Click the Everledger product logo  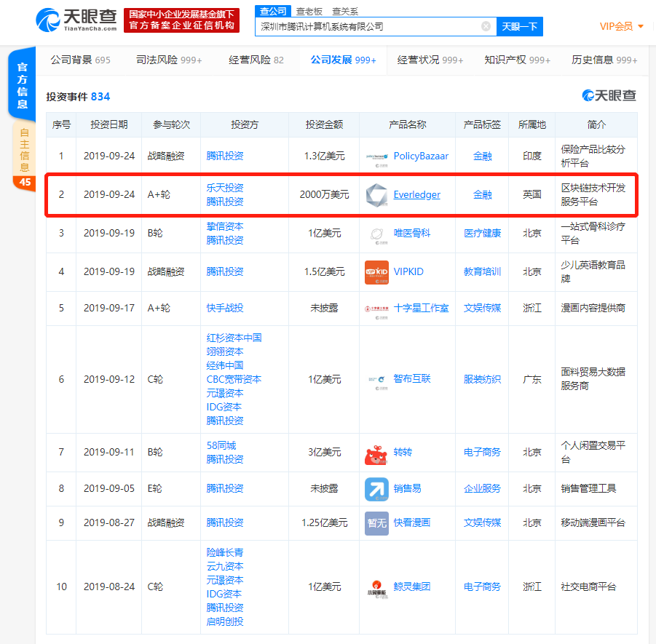click(376, 195)
